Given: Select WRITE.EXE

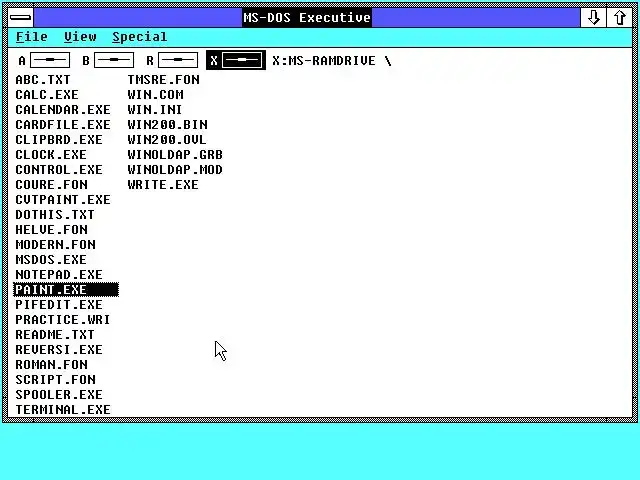Looking at the screenshot, I should coord(163,185).
